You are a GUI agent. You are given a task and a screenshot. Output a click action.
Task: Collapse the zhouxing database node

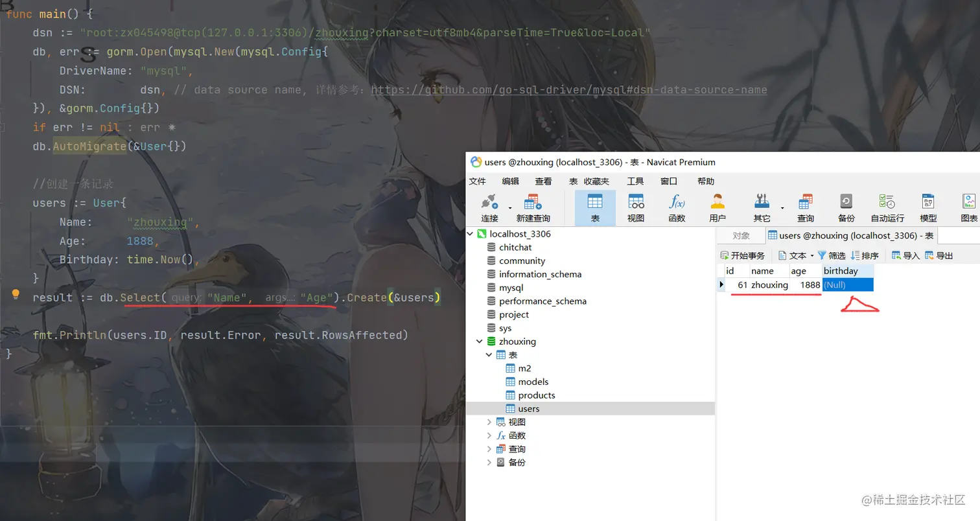pyautogui.click(x=480, y=342)
